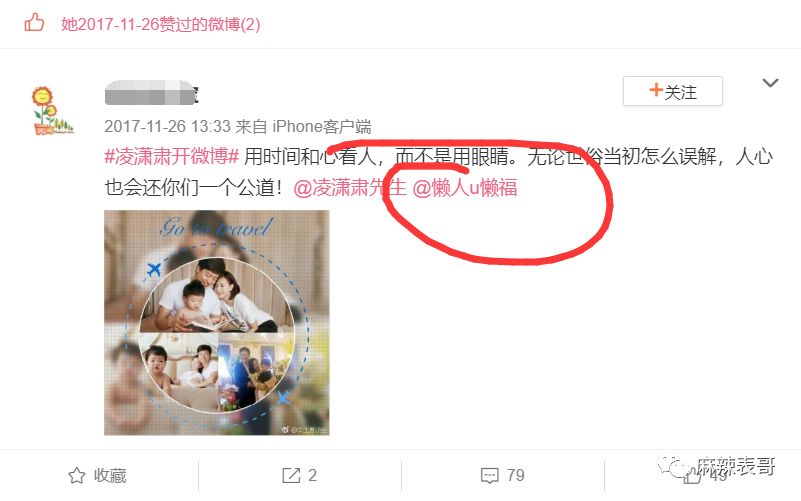
Task: Enlarge the family photo collage thumbnail
Action: pos(217,323)
